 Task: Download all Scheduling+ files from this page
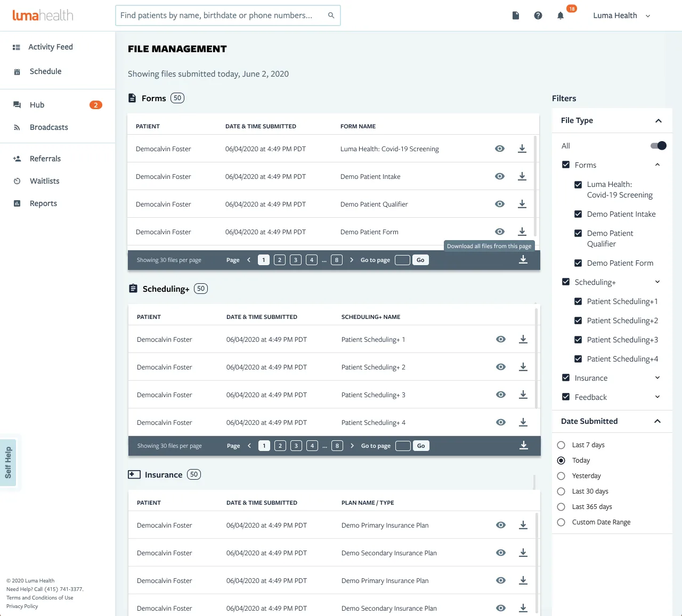(524, 445)
